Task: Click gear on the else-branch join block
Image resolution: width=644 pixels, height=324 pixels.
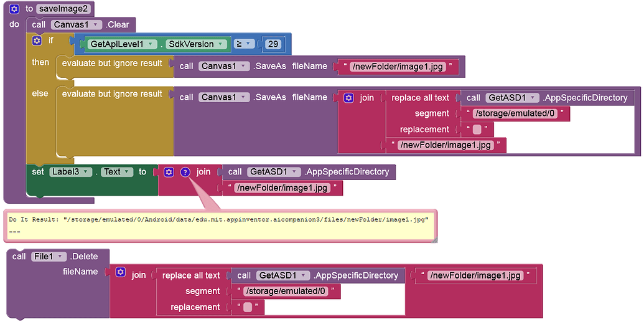Action: coord(348,98)
